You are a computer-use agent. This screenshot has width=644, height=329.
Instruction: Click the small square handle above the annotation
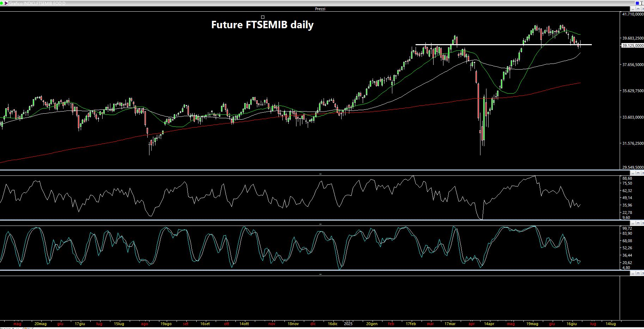point(263,17)
